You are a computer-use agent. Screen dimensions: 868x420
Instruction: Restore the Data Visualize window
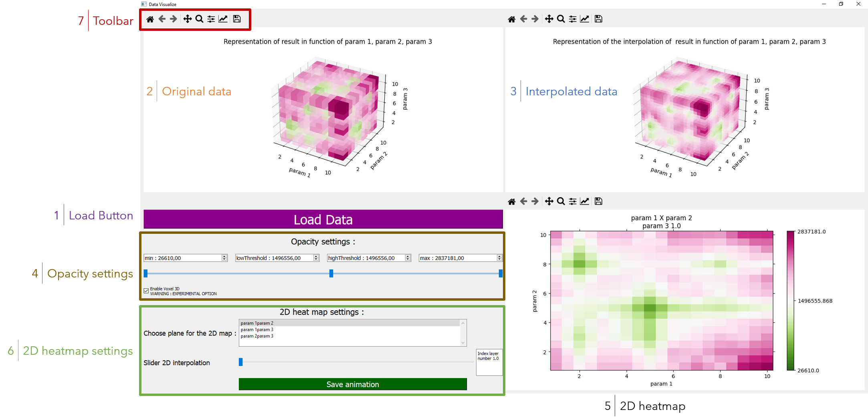click(x=841, y=4)
